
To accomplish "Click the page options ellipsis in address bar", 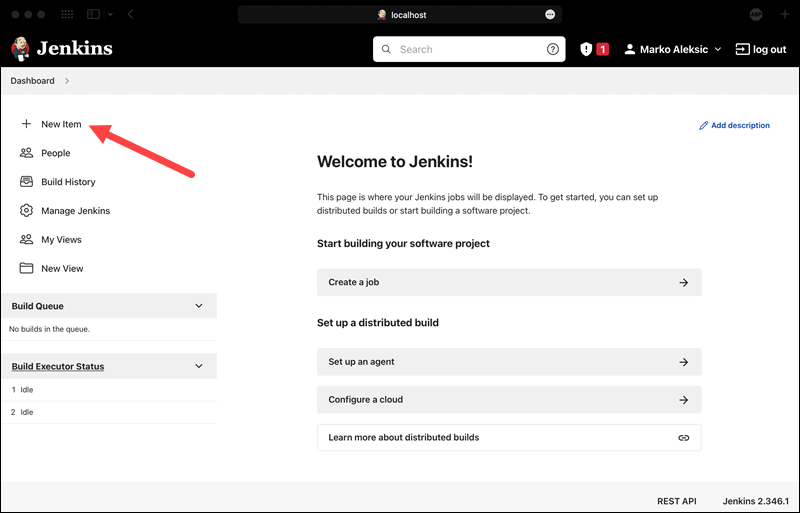I will [550, 14].
